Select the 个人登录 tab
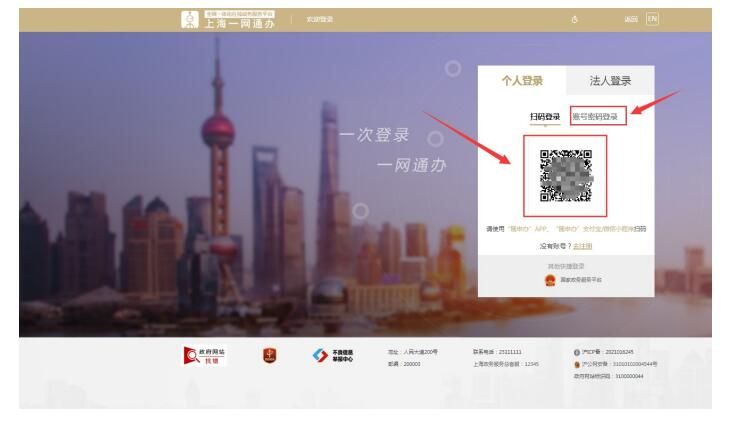Image resolution: width=733 pixels, height=421 pixels. click(522, 80)
